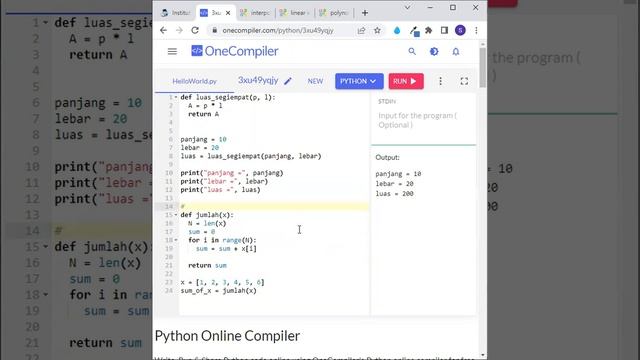The image size is (640, 360).
Task: Open the Chrome profile avatar
Action: (x=460, y=30)
